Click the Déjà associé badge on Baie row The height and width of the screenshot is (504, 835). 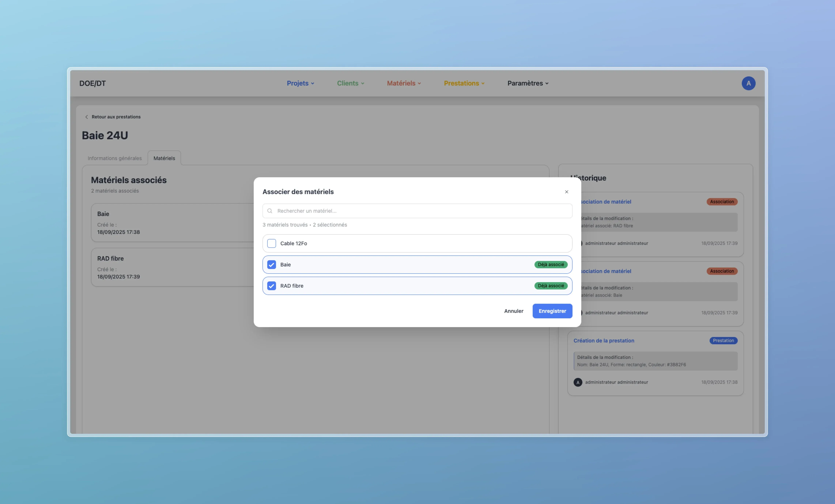point(551,265)
